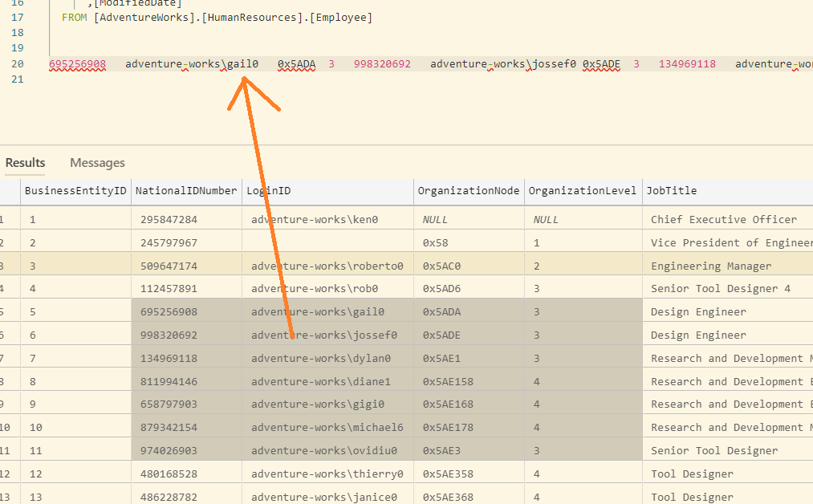Click cell 879342154

187,427
